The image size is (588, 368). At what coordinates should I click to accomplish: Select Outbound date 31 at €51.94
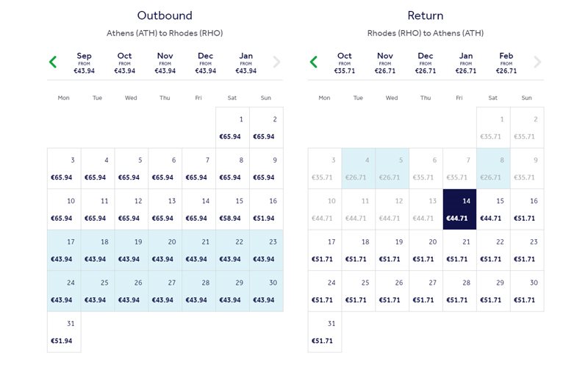tap(64, 332)
